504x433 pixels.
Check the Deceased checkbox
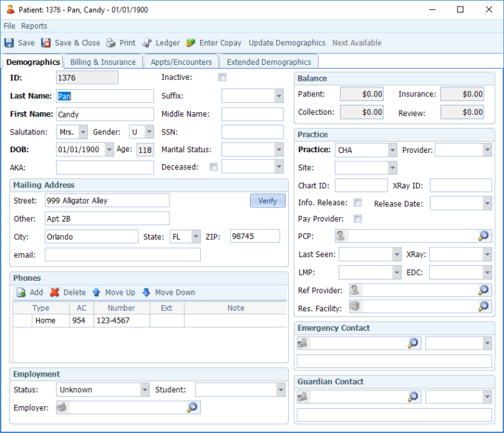pyautogui.click(x=213, y=167)
